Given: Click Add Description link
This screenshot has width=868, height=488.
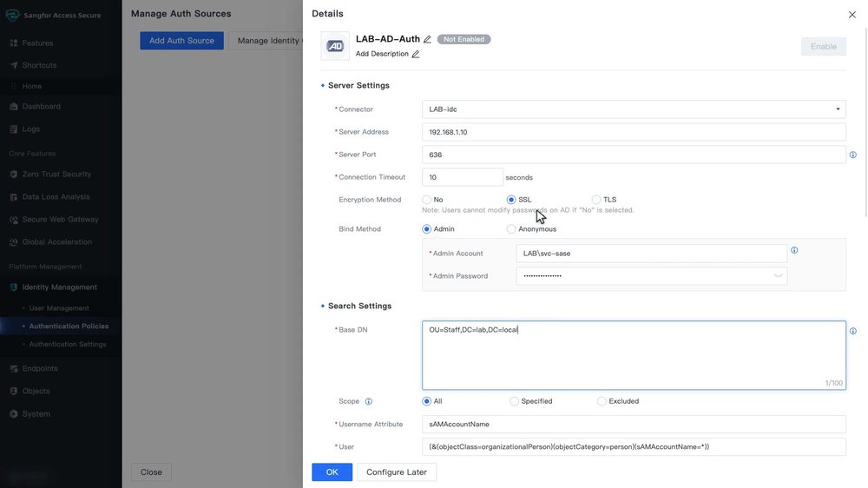Looking at the screenshot, I should (x=382, y=54).
